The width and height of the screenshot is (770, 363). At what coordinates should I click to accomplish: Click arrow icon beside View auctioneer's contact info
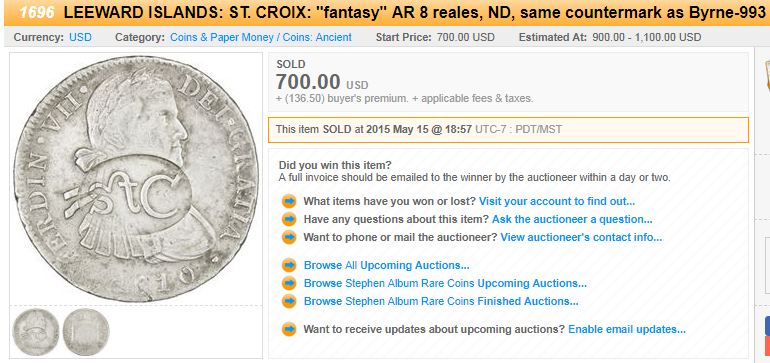(x=289, y=237)
